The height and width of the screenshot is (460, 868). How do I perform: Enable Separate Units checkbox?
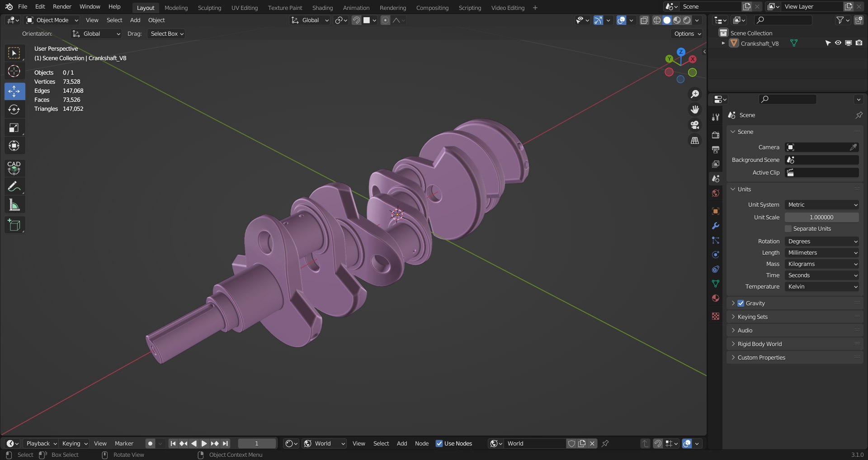(x=788, y=229)
